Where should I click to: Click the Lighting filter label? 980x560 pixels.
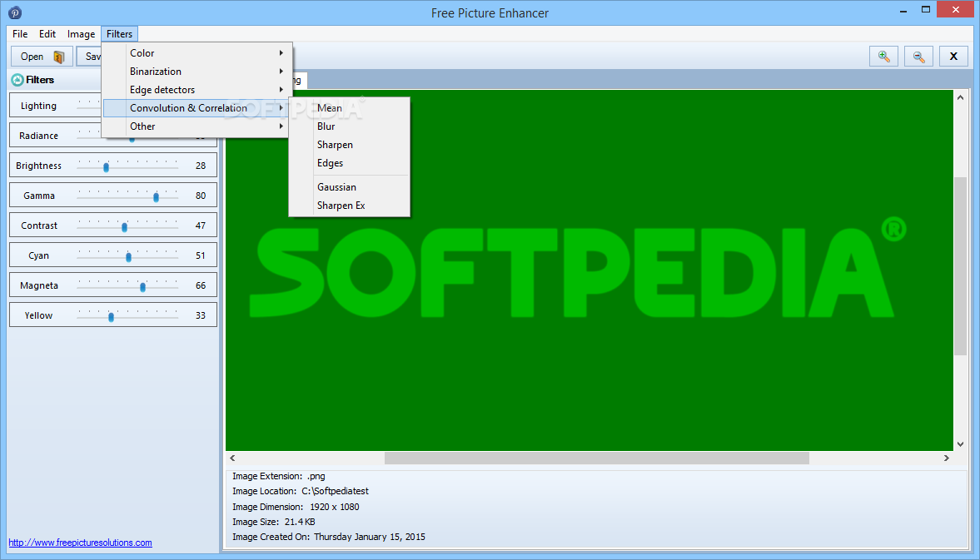tap(38, 106)
